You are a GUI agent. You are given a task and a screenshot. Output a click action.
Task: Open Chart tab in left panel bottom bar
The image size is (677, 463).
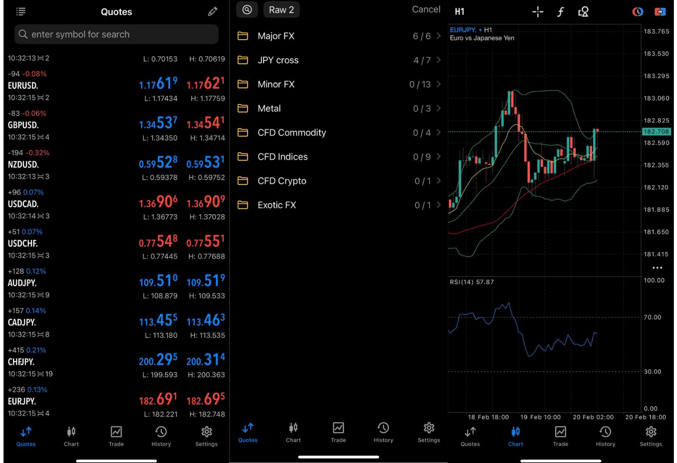coord(71,436)
